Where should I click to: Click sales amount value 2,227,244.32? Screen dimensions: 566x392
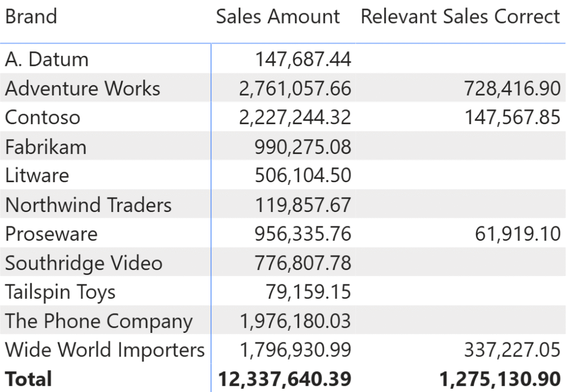[x=295, y=118]
